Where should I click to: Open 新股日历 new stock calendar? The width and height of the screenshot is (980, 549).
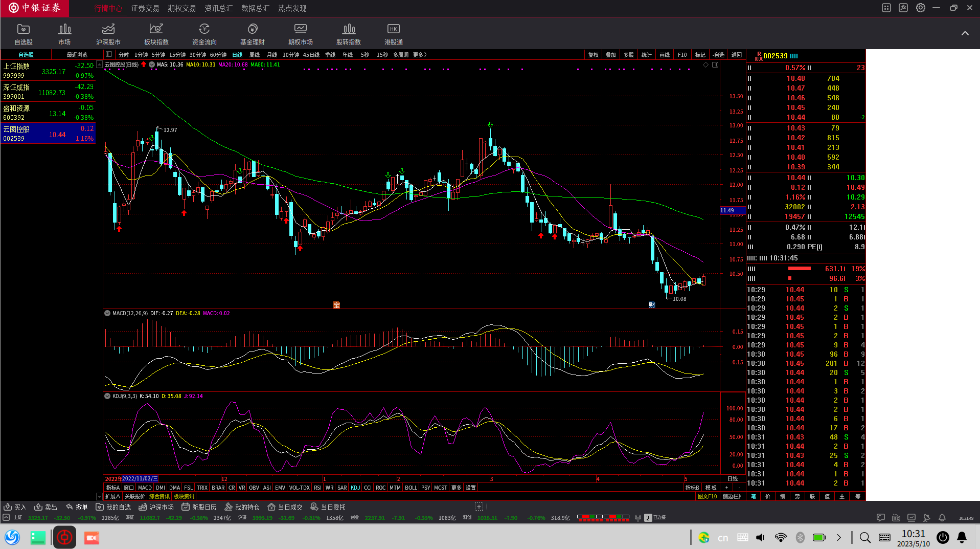click(x=199, y=507)
